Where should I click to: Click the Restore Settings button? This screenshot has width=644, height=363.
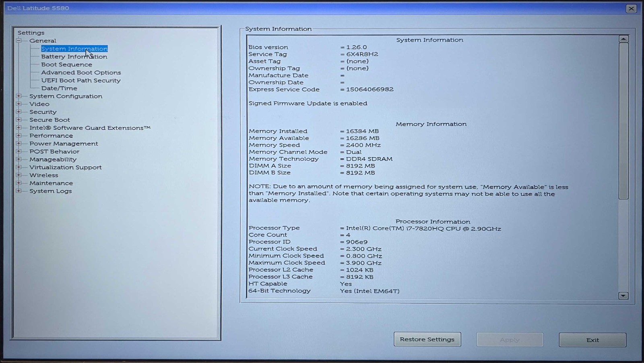pyautogui.click(x=427, y=339)
